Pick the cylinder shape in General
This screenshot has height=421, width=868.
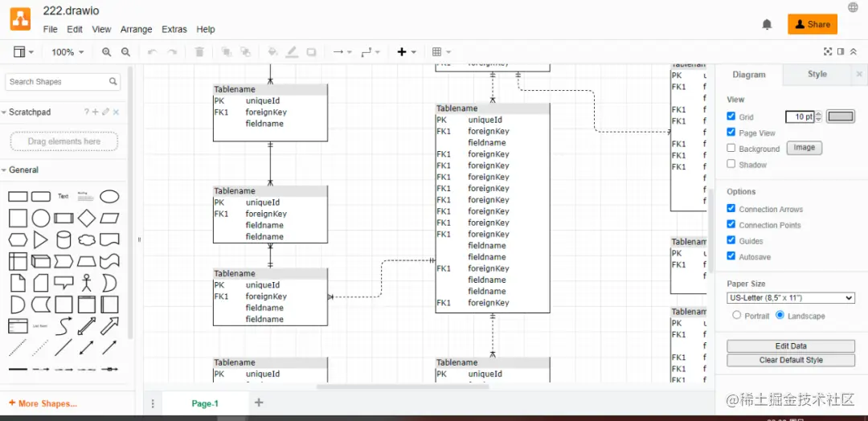click(63, 239)
